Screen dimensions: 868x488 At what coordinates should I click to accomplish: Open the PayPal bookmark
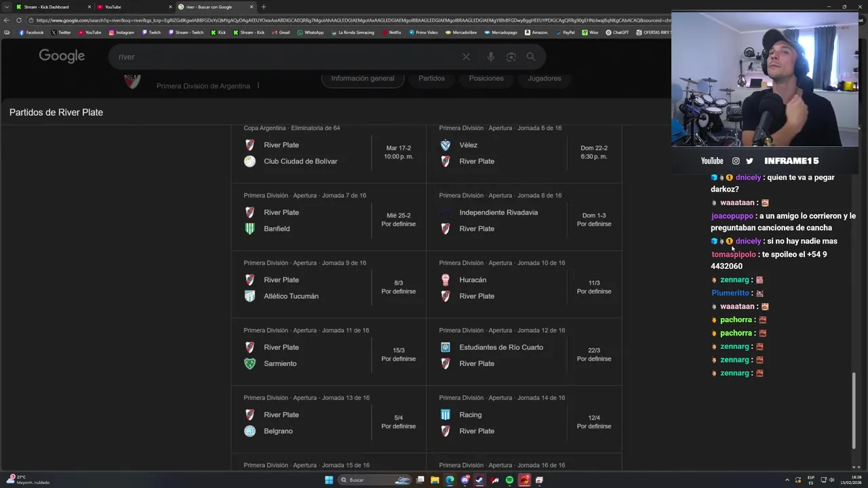coord(565,33)
